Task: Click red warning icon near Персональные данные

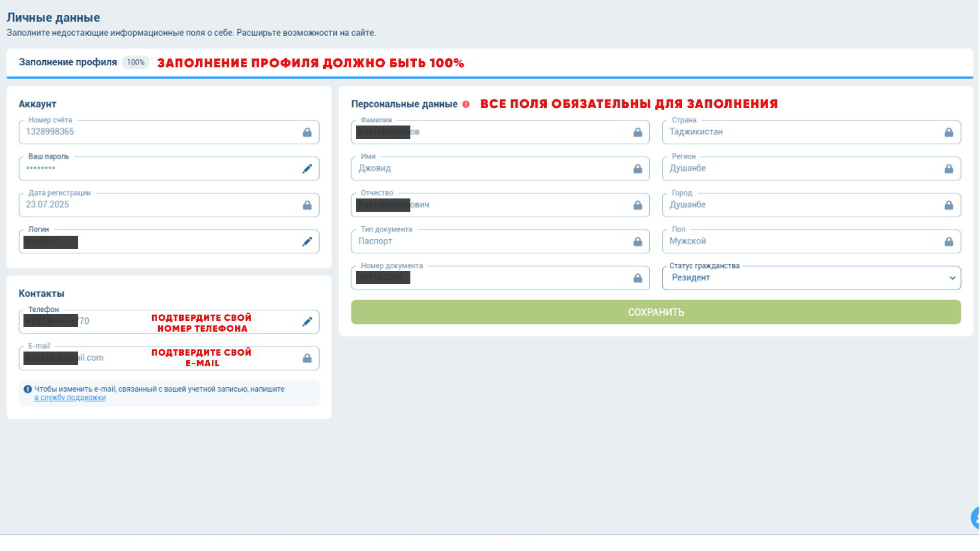Action: [x=465, y=104]
